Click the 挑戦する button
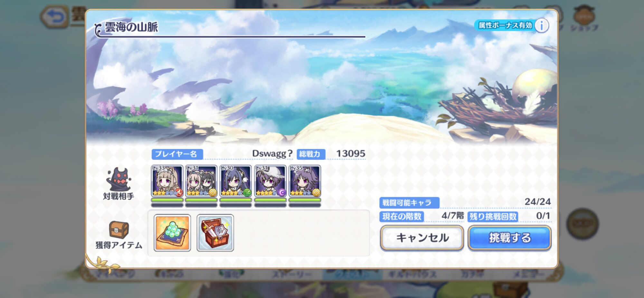This screenshot has width=644, height=298. click(x=510, y=238)
